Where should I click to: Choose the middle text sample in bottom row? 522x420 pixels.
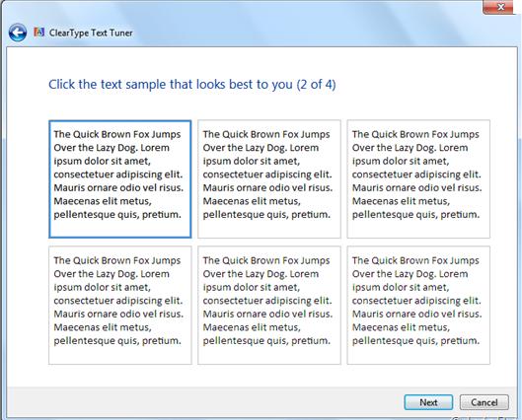click(x=269, y=306)
